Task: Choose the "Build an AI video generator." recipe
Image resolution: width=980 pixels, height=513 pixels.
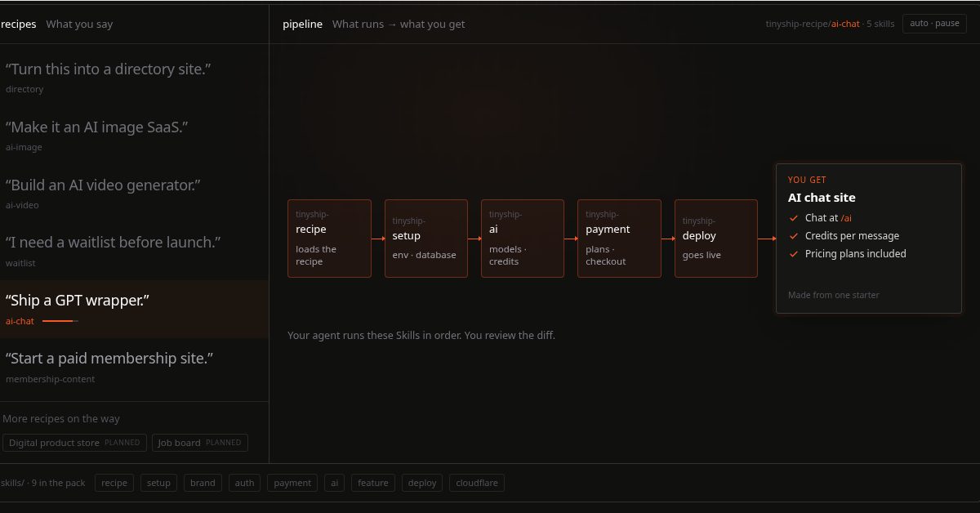Action: click(x=134, y=194)
